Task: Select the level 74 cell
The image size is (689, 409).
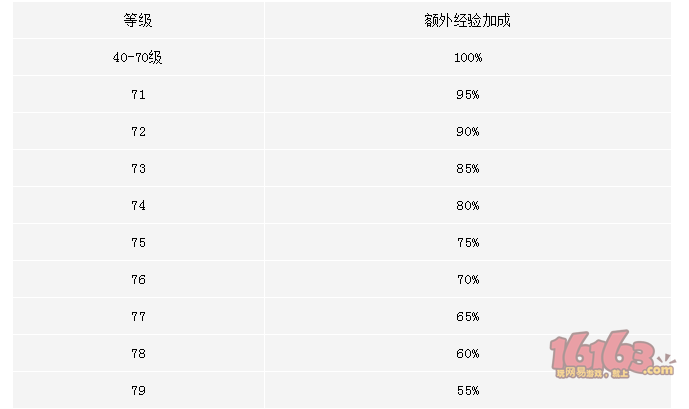Action: 138,205
